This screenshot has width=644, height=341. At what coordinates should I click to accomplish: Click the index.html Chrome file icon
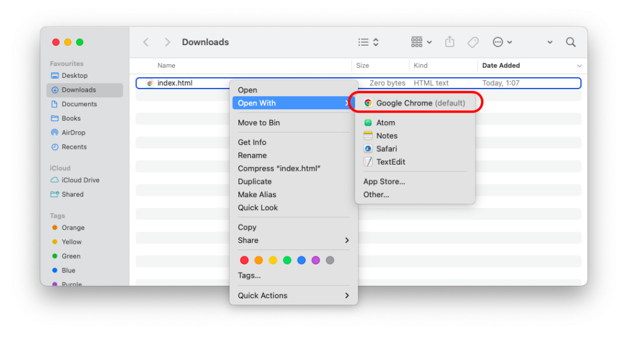[150, 84]
